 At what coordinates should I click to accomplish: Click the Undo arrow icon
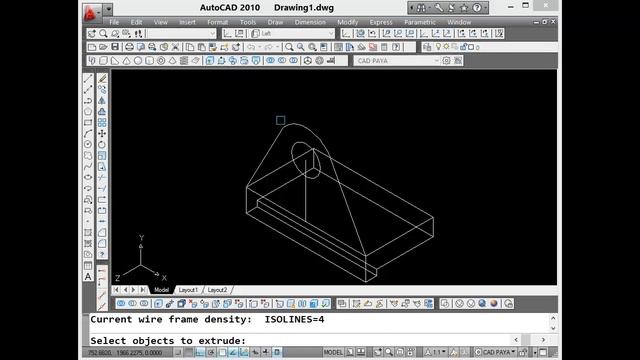(x=251, y=47)
